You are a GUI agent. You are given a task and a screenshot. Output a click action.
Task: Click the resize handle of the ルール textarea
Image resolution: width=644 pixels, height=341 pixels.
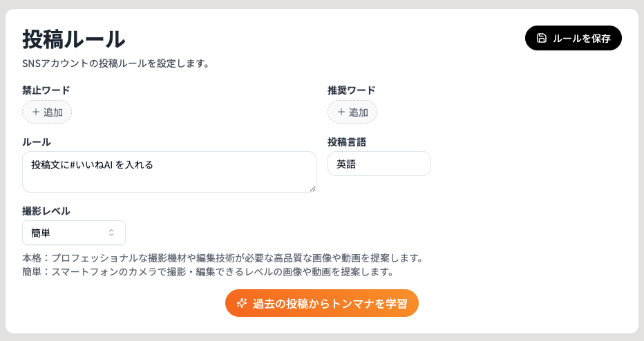[x=312, y=188]
